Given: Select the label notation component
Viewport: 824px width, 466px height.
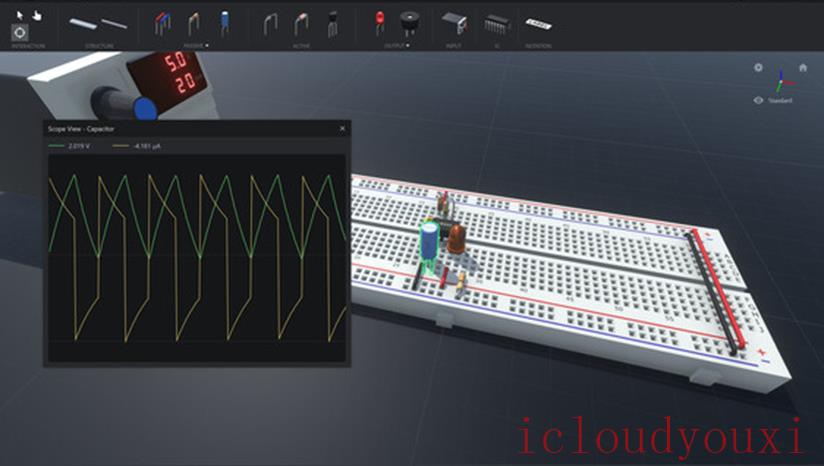Looking at the screenshot, I should pyautogui.click(x=538, y=24).
